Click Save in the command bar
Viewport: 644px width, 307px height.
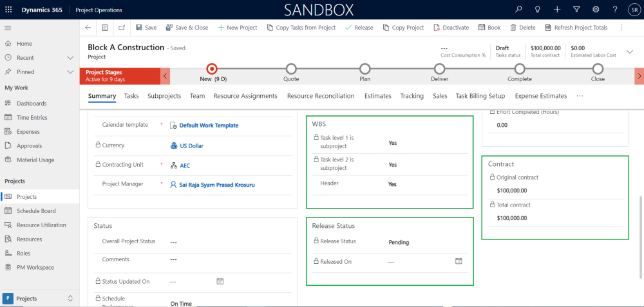146,28
